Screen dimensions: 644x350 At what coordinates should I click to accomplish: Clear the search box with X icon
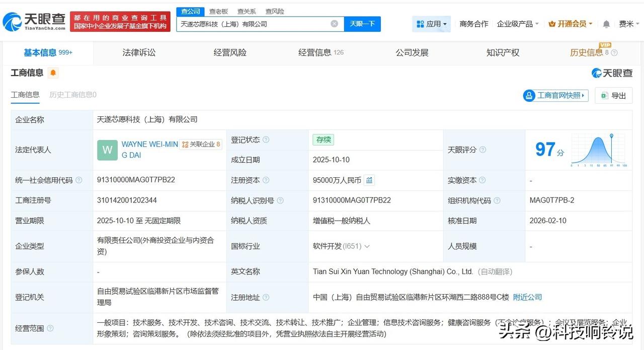click(334, 24)
